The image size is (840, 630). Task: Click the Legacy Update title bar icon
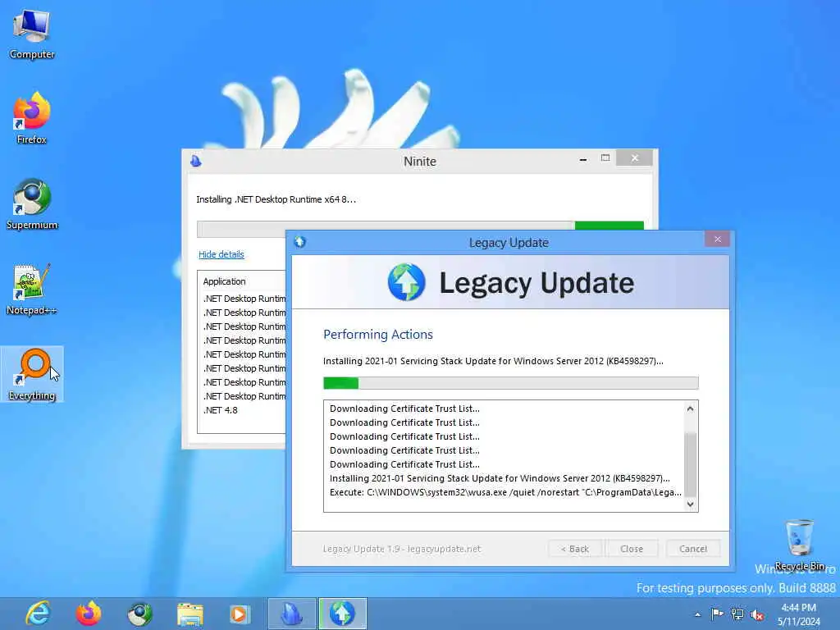(x=300, y=242)
